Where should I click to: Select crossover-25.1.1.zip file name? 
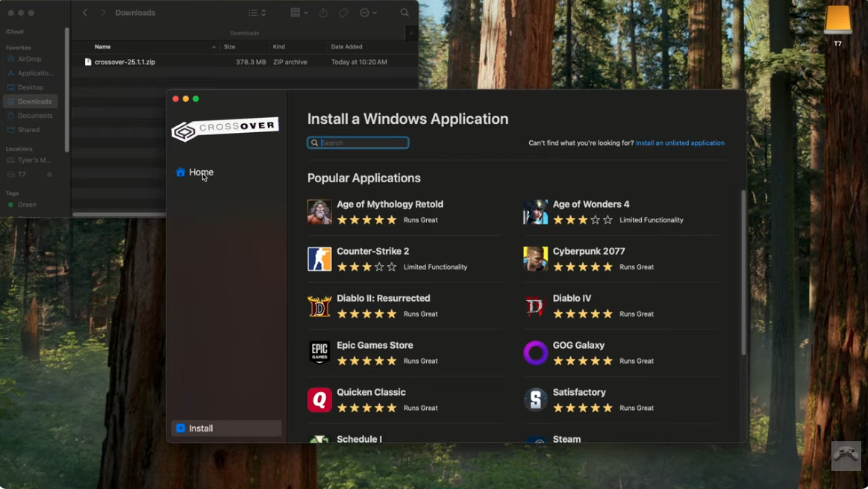(125, 62)
